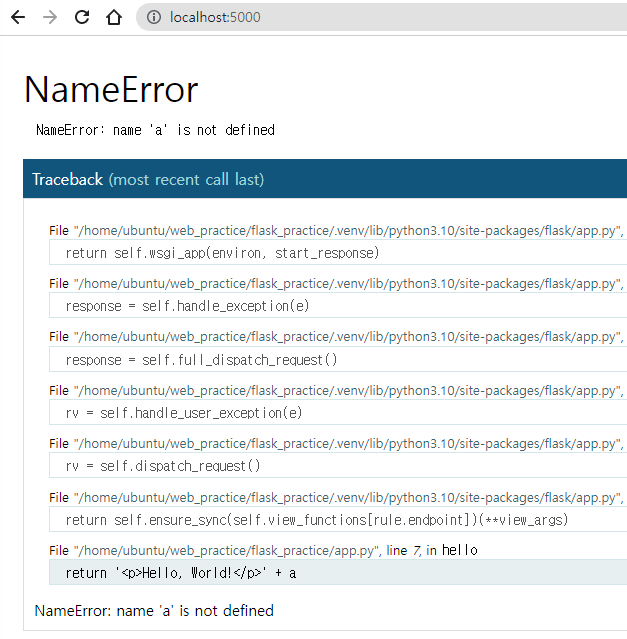This screenshot has height=639, width=627.
Task: Select the NameError message at the traceback bottom
Action: 154,610
